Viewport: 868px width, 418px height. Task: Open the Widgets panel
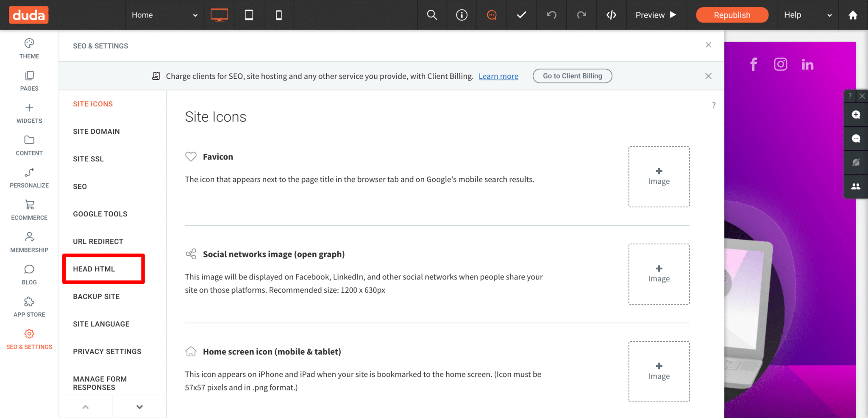(29, 113)
